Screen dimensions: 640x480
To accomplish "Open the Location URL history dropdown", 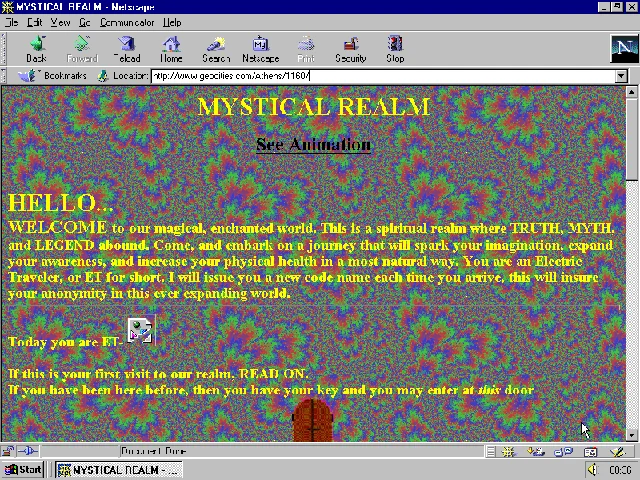I will point(621,76).
